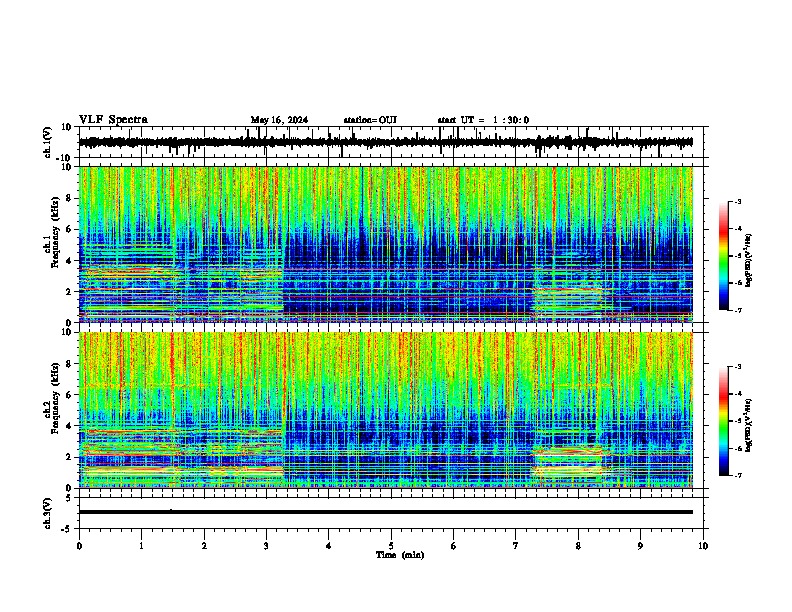Image resolution: width=792 pixels, height=612 pixels.
Task: Select the "start UT = 1 : 30: 0" text
Action: click(x=483, y=120)
